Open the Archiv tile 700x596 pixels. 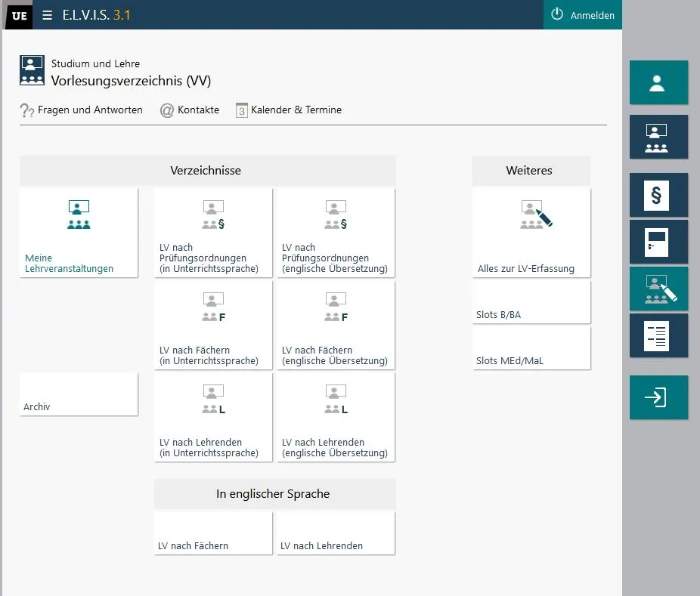click(x=79, y=394)
